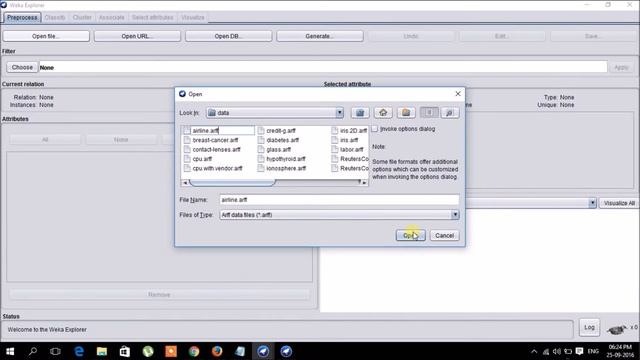
Task: Switch to the Preprocess tab
Action: click(x=22, y=18)
